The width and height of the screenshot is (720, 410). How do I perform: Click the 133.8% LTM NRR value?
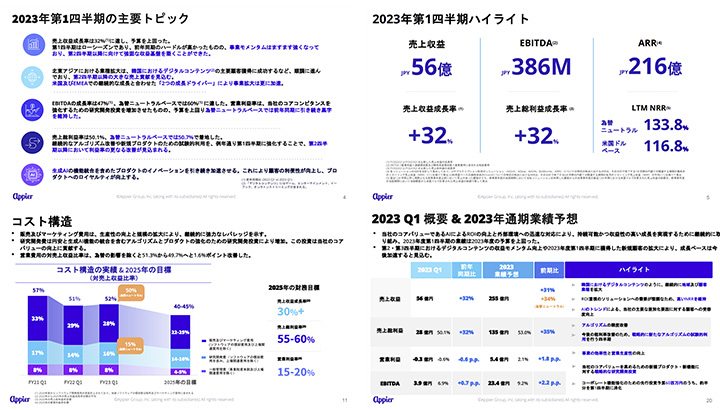(x=666, y=125)
